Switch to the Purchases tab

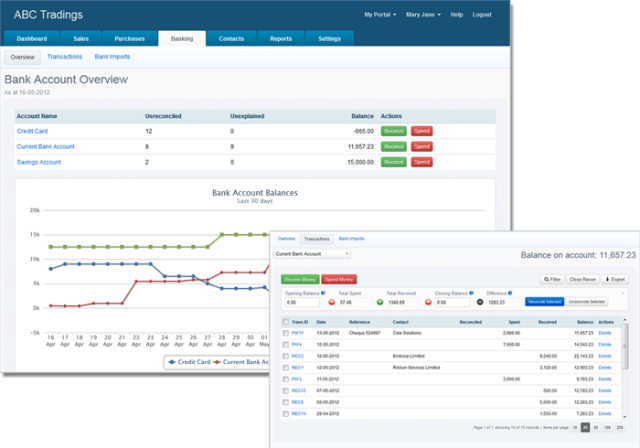click(130, 39)
